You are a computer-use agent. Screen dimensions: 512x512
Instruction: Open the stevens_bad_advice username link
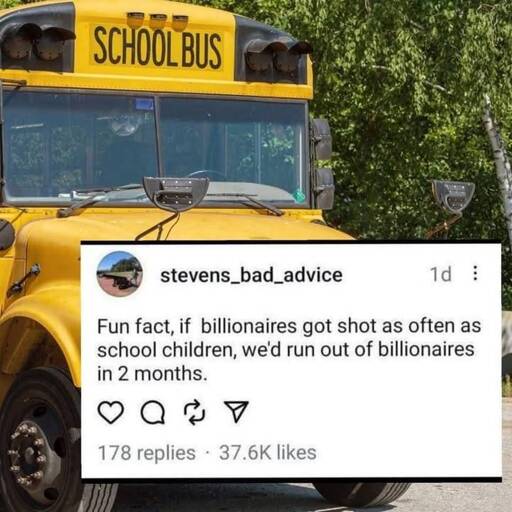coord(251,275)
